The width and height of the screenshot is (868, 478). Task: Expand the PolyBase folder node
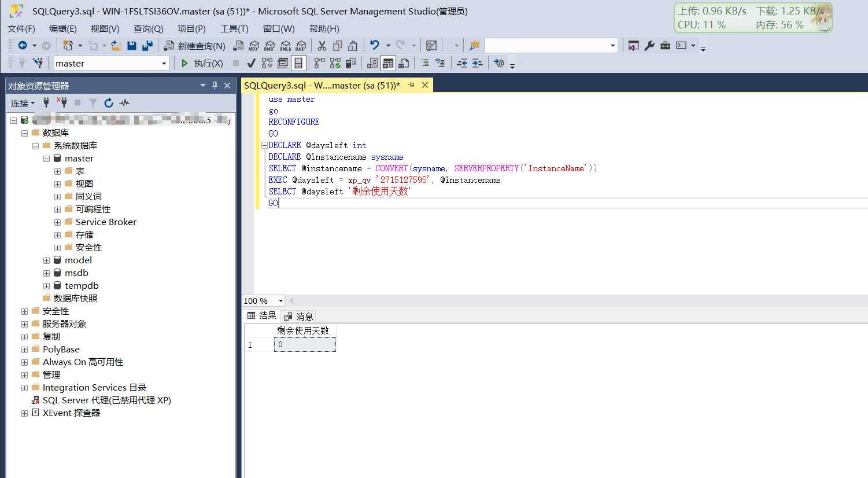[x=24, y=350]
